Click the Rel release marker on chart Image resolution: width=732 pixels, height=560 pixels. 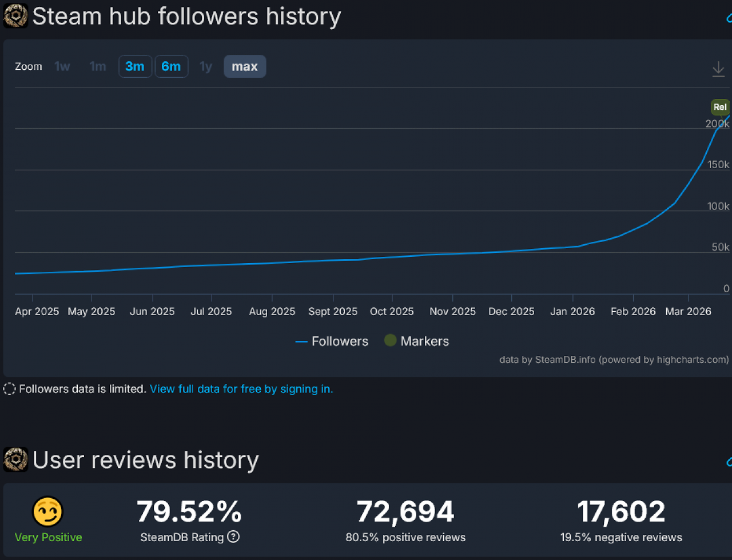coord(720,107)
